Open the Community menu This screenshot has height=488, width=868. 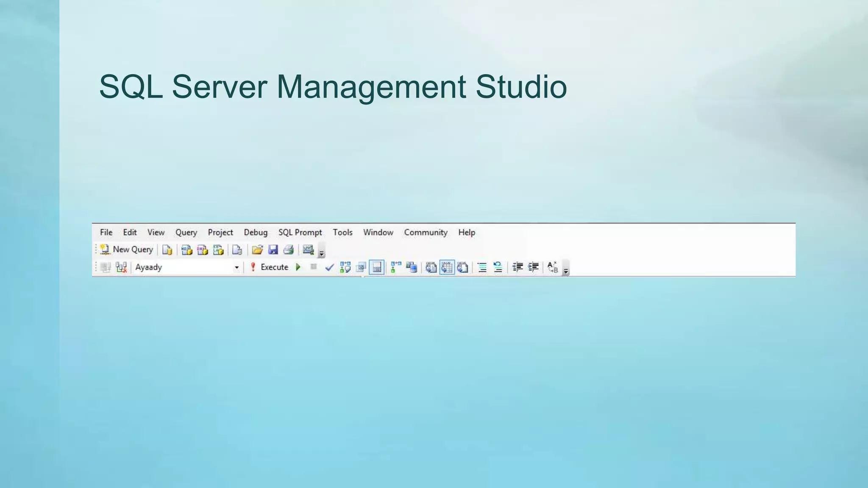click(x=426, y=233)
